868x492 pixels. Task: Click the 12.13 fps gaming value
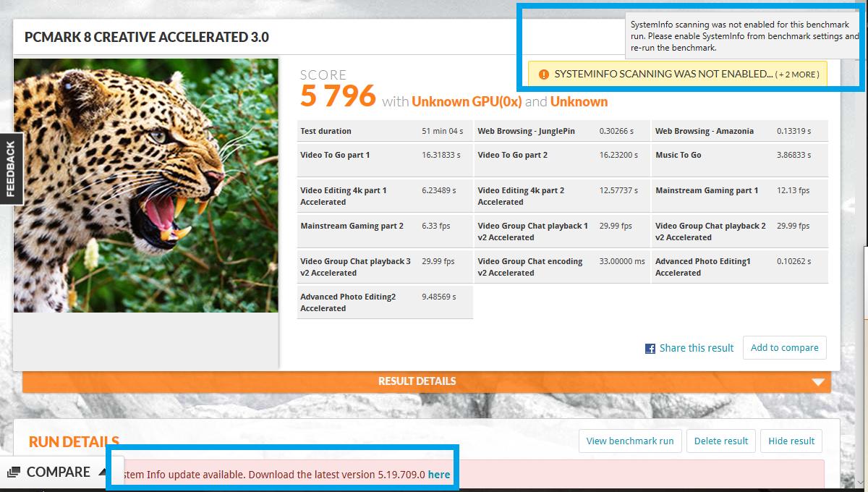point(793,190)
